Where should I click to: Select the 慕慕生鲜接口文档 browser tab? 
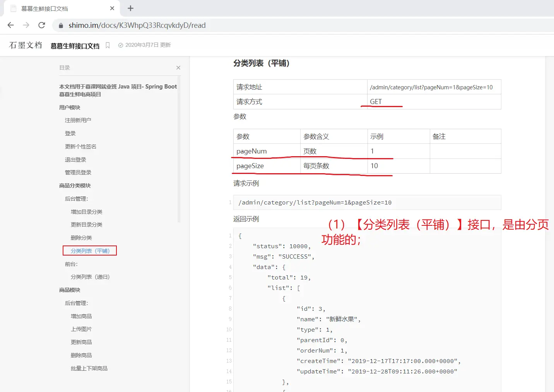[62, 9]
